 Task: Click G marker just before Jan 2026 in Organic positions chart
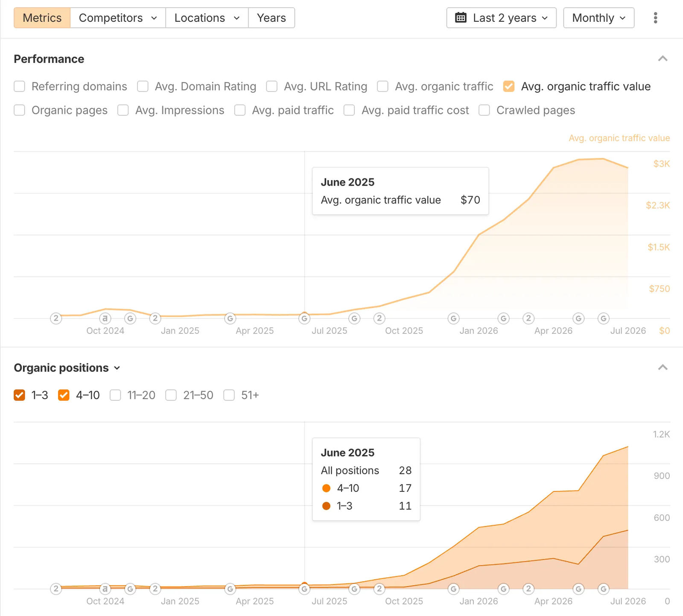[x=453, y=589]
